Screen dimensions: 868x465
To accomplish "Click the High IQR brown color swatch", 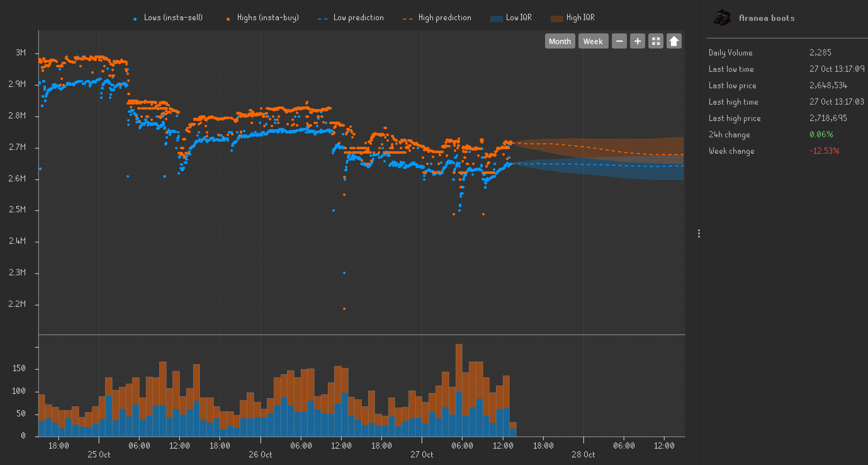I will [557, 19].
